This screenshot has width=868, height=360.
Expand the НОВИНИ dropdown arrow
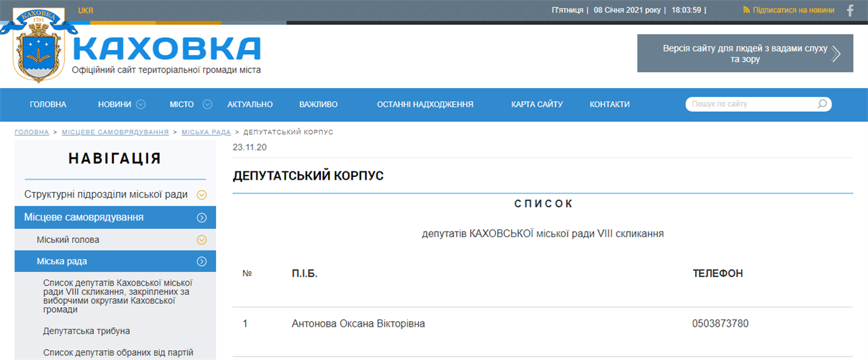point(141,104)
